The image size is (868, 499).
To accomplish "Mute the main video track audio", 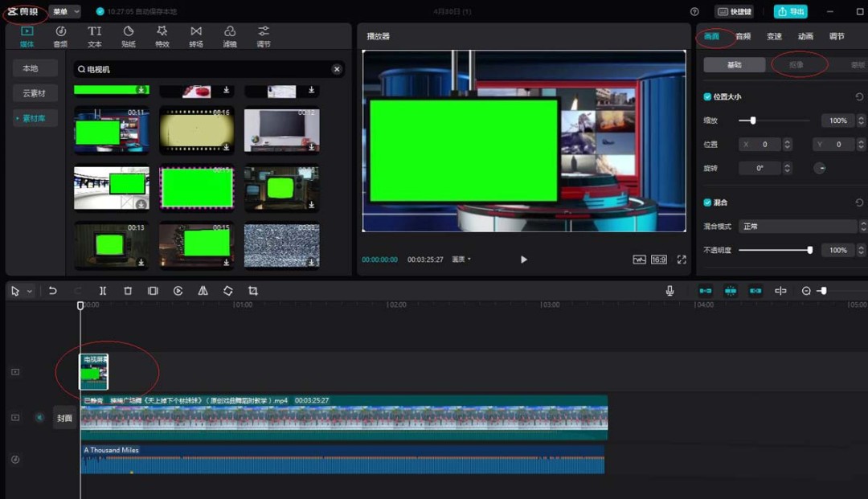I will (x=39, y=418).
